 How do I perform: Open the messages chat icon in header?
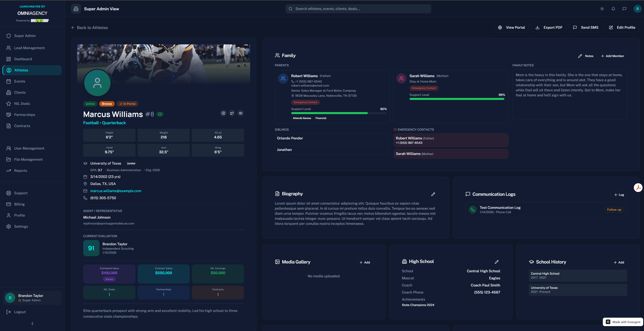[624, 9]
